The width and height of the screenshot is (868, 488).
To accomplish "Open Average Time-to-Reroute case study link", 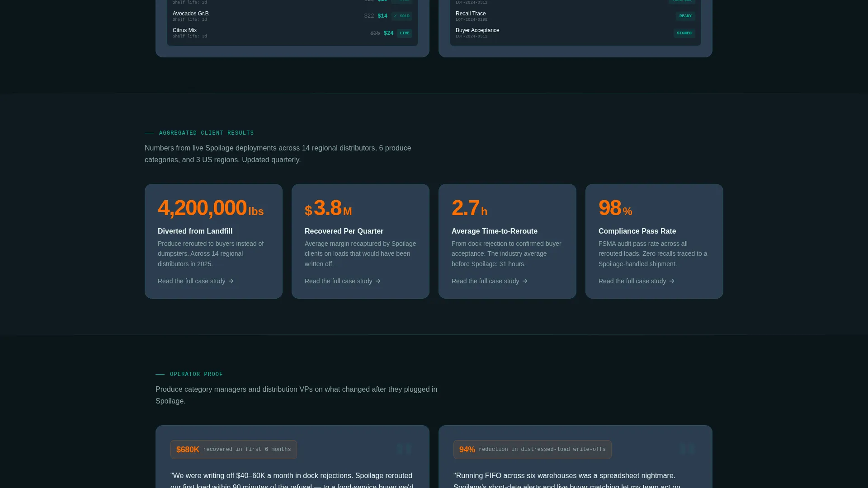I will [489, 281].
